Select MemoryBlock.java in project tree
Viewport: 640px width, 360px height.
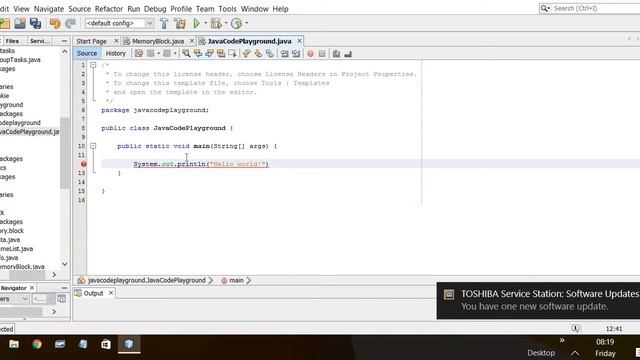coord(22,267)
